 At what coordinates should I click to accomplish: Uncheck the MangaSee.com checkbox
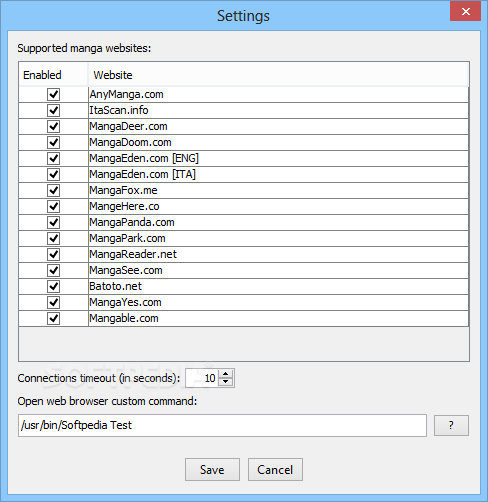coord(53,270)
